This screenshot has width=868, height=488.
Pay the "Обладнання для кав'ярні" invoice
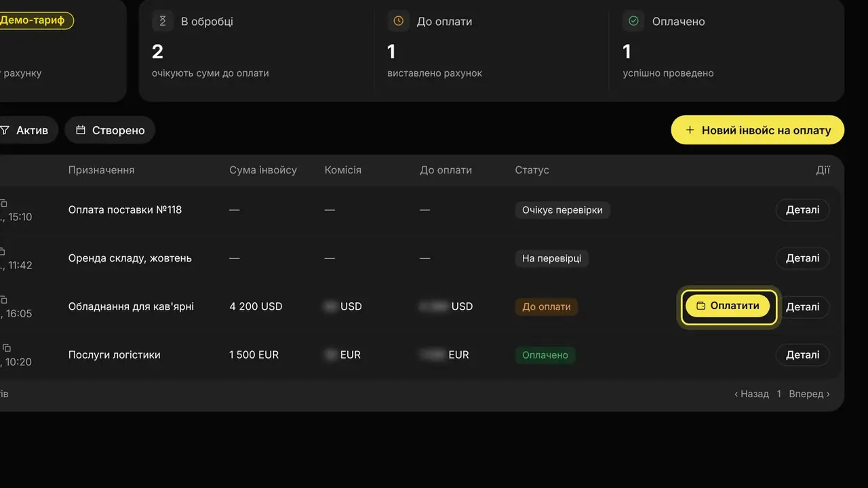(x=728, y=306)
